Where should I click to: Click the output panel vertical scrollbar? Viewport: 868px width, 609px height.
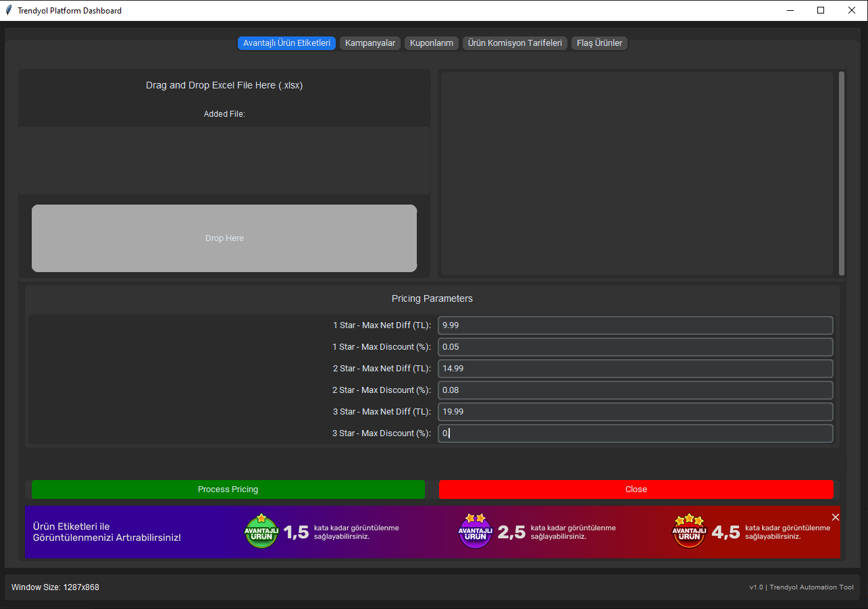pos(842,173)
